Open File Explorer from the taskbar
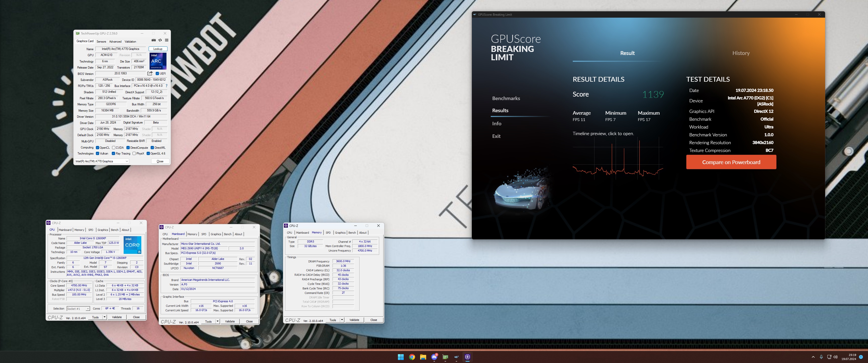 coord(423,357)
